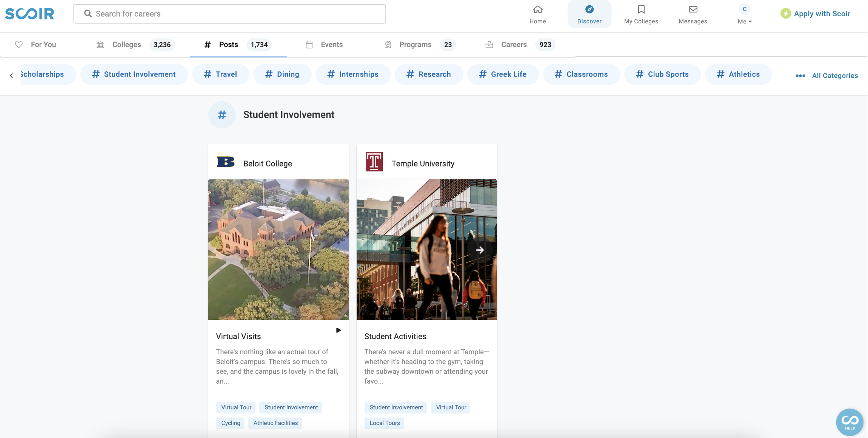Screen dimensions: 868x438
Task: Advance Temple image carousel with arrow
Action: coord(480,250)
